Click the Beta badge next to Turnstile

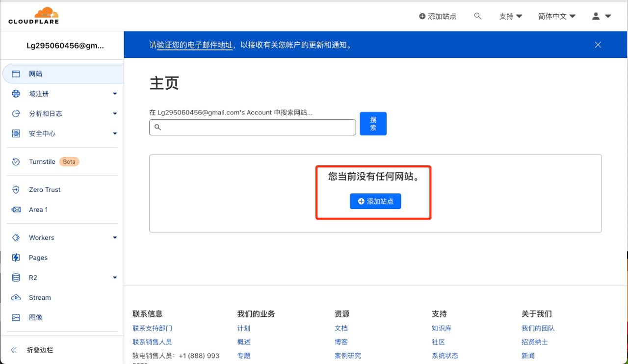coord(69,161)
